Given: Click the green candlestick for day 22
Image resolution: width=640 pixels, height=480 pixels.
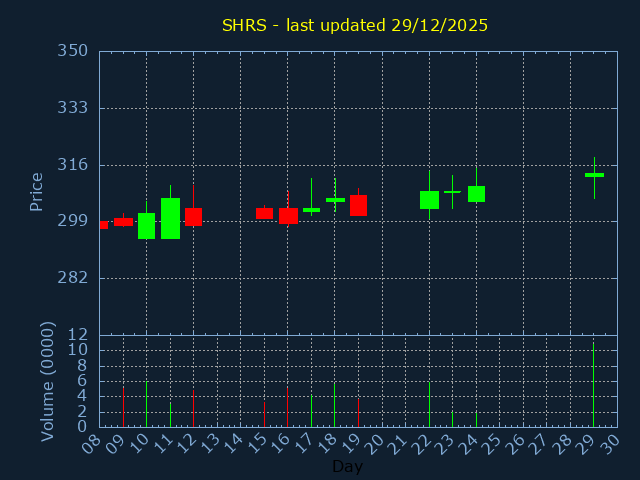Looking at the screenshot, I should [x=429, y=200].
